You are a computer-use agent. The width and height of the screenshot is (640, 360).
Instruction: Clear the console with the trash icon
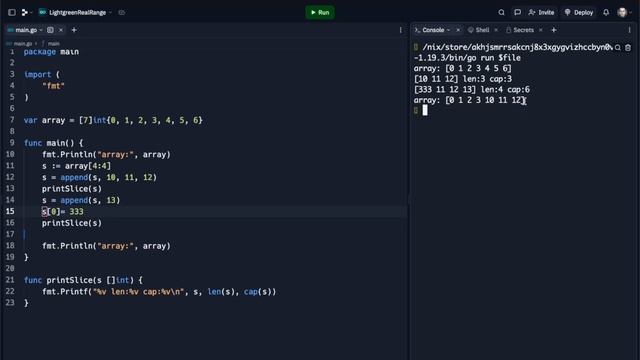(x=628, y=48)
